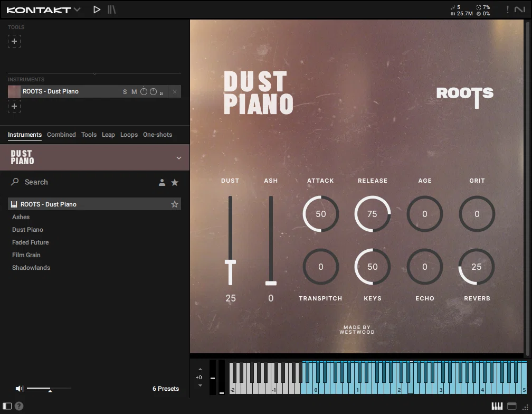Click the pitch bend wheel strip
532x414 pixels.
coord(213,377)
